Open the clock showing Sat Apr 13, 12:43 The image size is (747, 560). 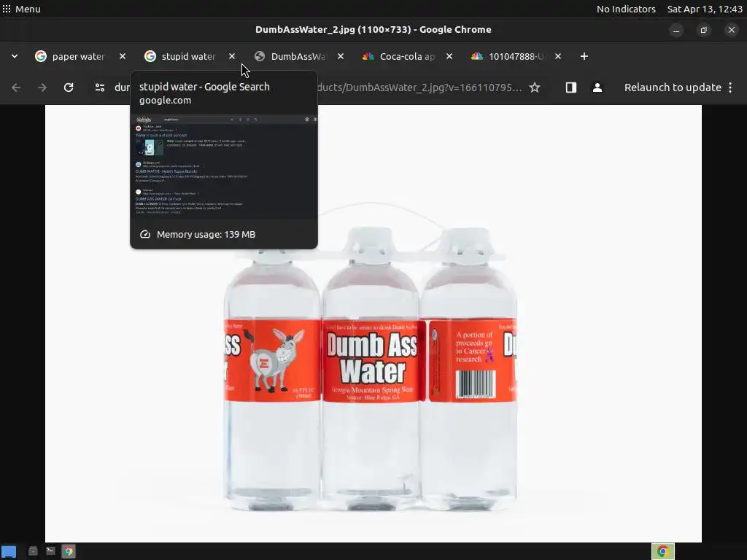pos(705,9)
